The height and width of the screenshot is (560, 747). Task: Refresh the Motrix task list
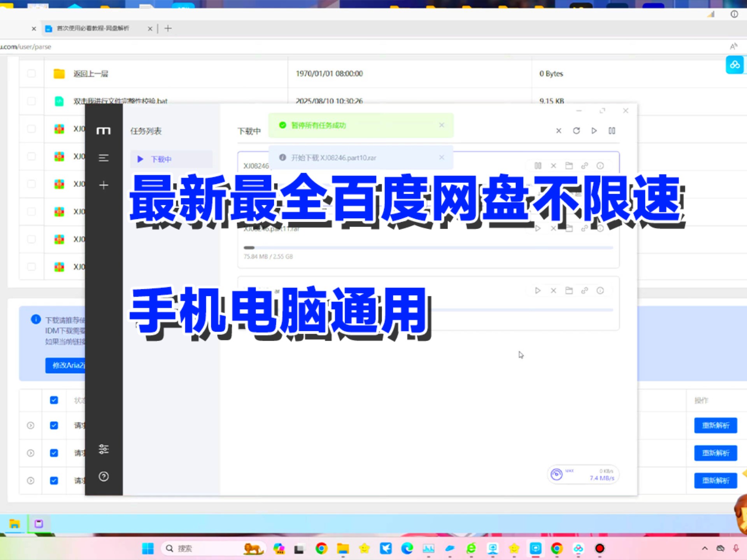577,131
